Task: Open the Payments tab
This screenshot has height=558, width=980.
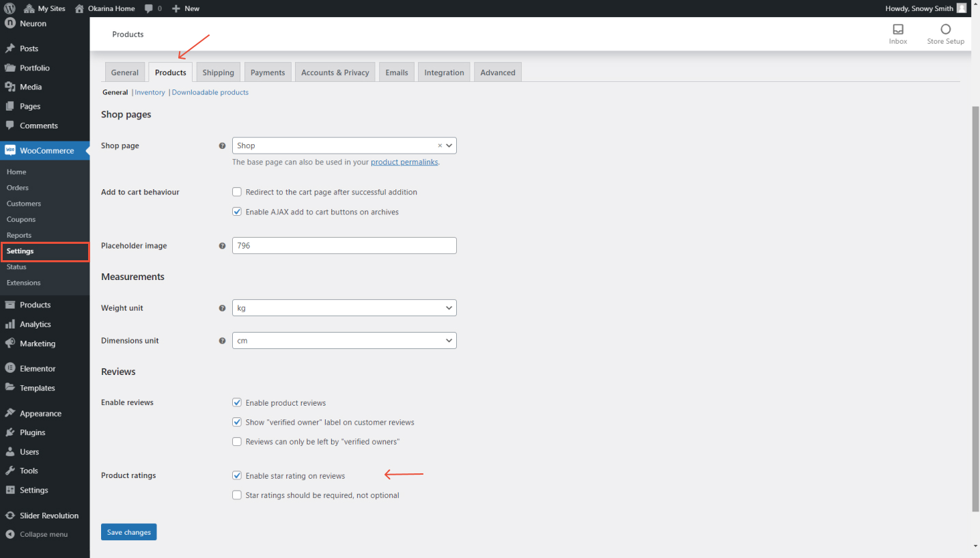Action: (268, 72)
